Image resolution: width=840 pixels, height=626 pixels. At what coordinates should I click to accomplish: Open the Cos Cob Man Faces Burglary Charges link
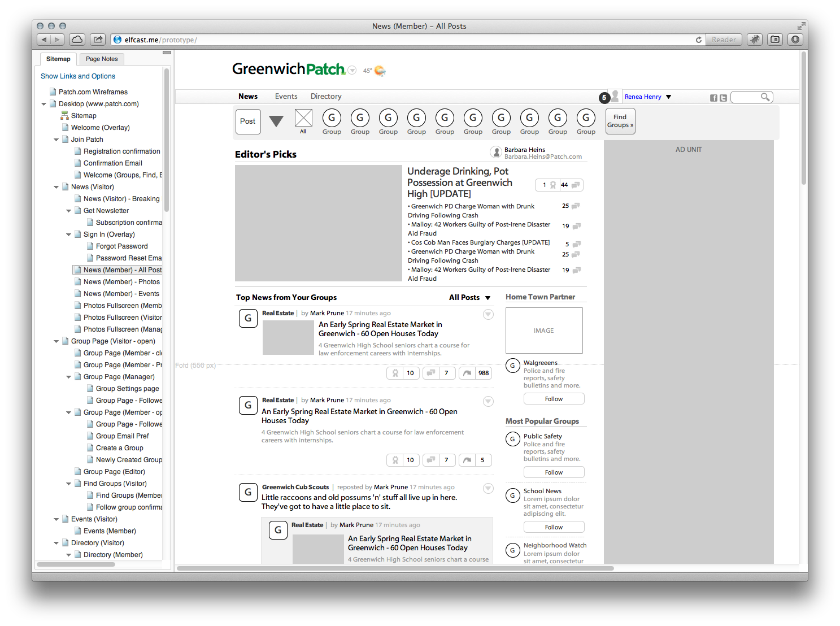(x=479, y=242)
